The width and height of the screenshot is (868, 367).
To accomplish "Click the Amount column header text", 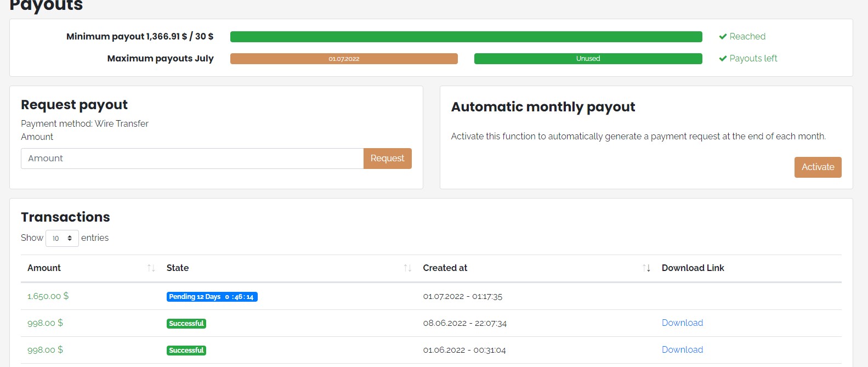I will (x=44, y=268).
